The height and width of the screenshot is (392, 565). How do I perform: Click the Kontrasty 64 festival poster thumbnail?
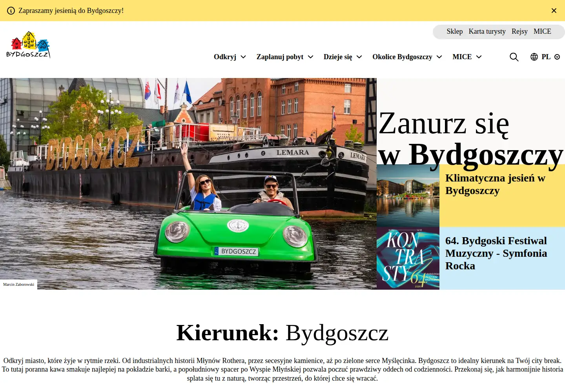click(x=408, y=258)
